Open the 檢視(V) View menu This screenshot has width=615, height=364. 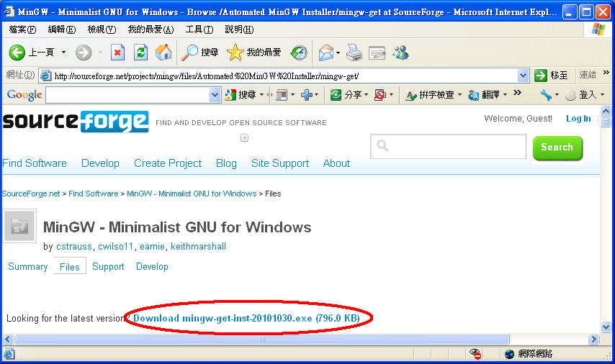(x=102, y=29)
